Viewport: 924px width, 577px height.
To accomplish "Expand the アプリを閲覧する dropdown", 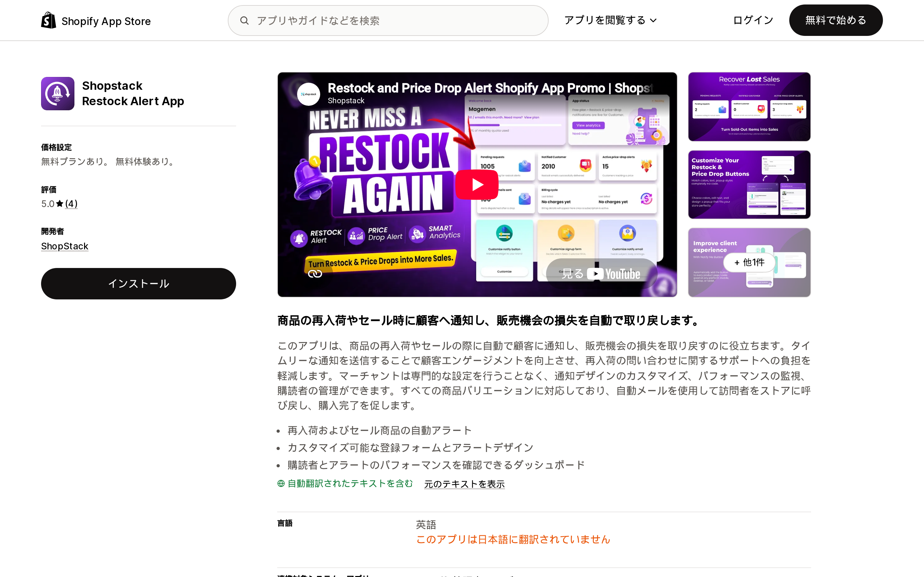I will coord(610,20).
